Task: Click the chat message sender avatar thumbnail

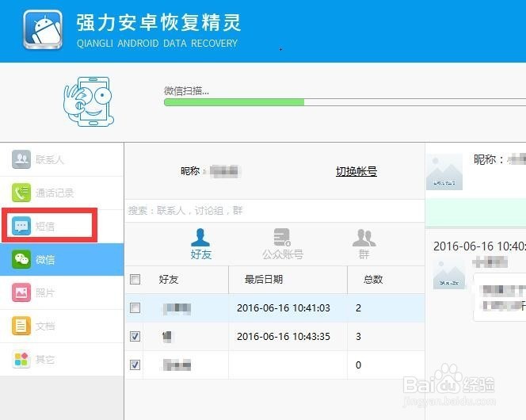Action: point(449,274)
